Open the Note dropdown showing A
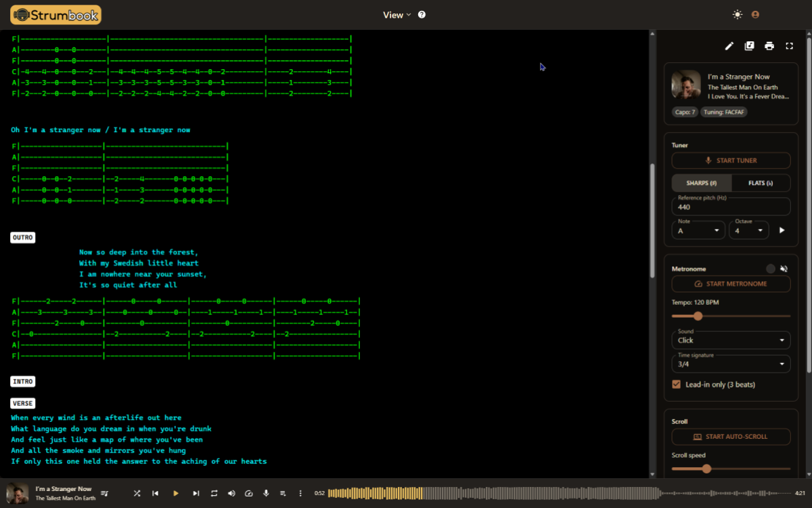Screen dimensions: 812x508 click(699, 230)
